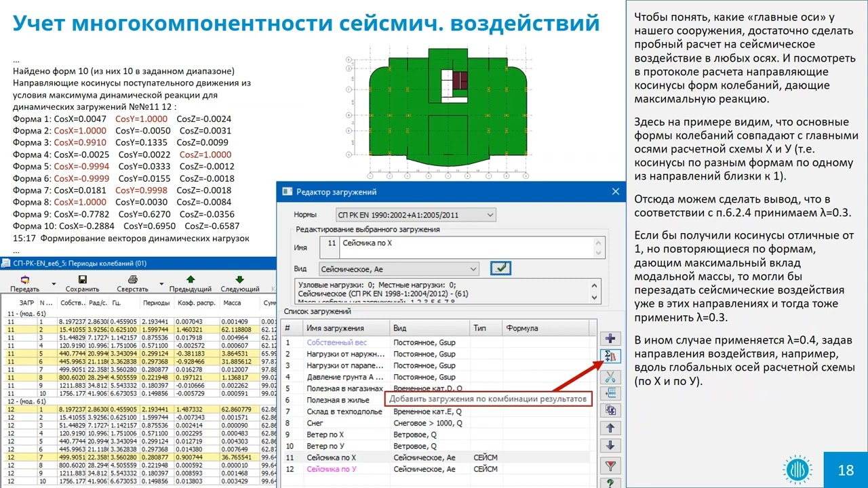Move selected load down with blue arrow
This screenshot has height=488, width=868.
point(611,445)
